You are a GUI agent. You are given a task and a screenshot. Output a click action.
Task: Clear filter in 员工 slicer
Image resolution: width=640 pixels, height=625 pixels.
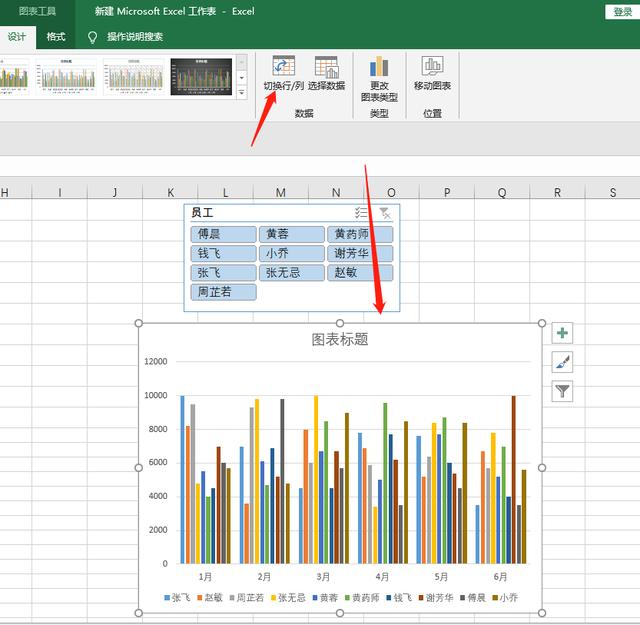point(384,213)
